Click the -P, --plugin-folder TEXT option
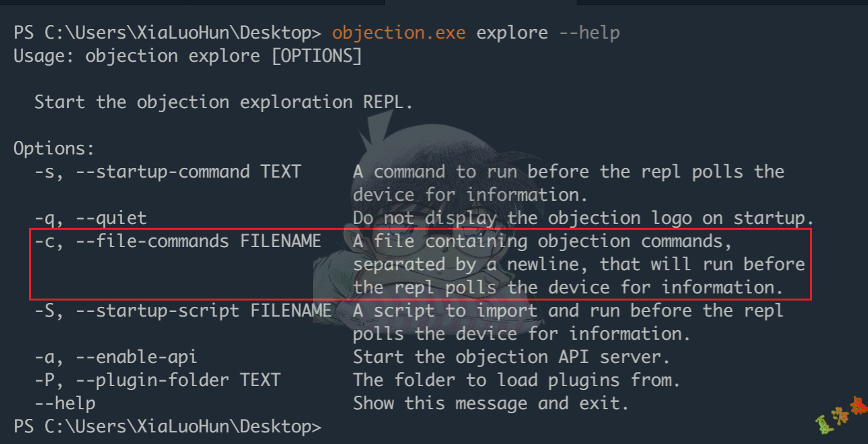 [157, 380]
